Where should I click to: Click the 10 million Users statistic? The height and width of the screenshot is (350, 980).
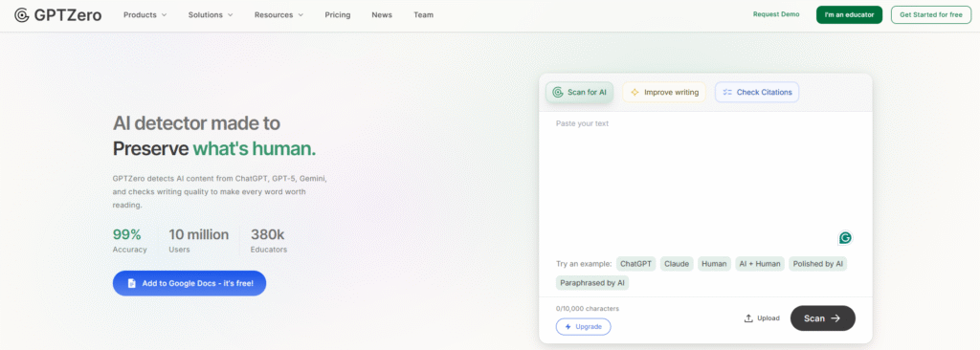point(199,241)
